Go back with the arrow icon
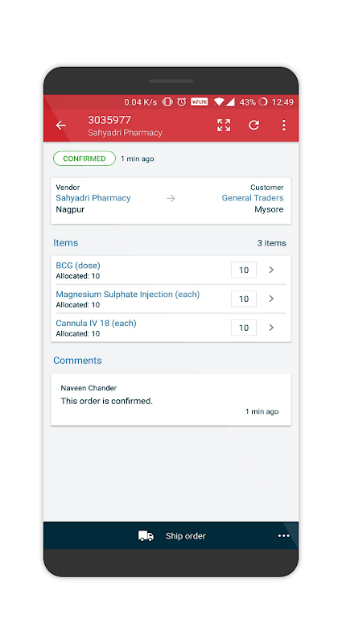The height and width of the screenshot is (644, 342). pos(61,126)
